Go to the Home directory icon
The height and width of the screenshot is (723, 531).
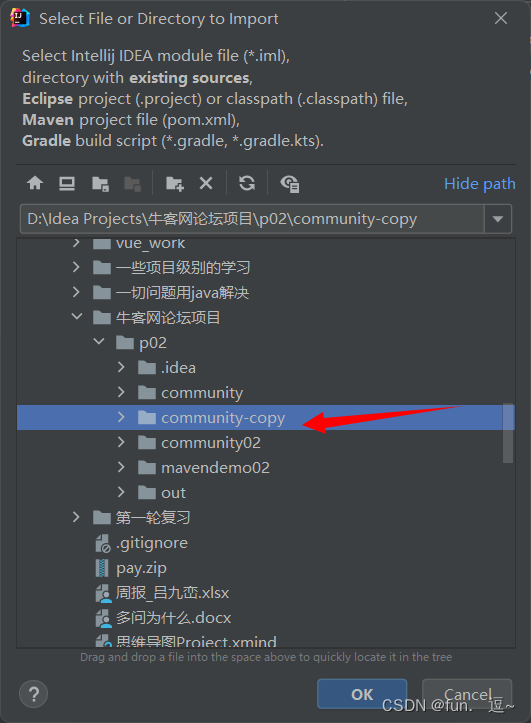(x=35, y=184)
